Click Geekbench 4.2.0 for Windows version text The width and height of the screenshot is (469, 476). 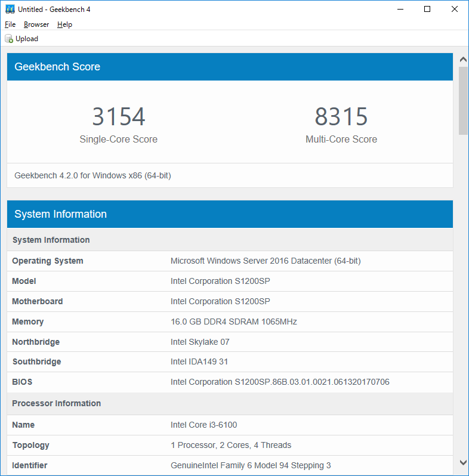[92, 175]
